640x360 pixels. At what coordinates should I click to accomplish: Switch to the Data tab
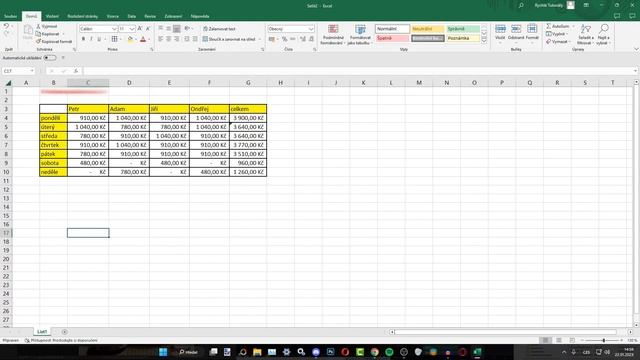click(131, 16)
